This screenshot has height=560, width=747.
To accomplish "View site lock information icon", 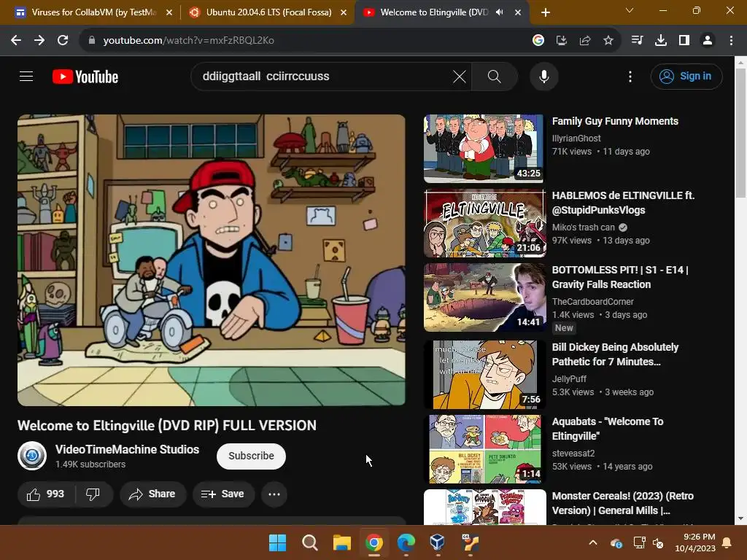I will pyautogui.click(x=91, y=41).
